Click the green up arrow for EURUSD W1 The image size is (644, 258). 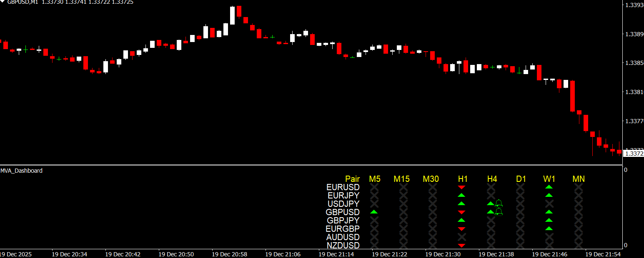[x=549, y=187]
